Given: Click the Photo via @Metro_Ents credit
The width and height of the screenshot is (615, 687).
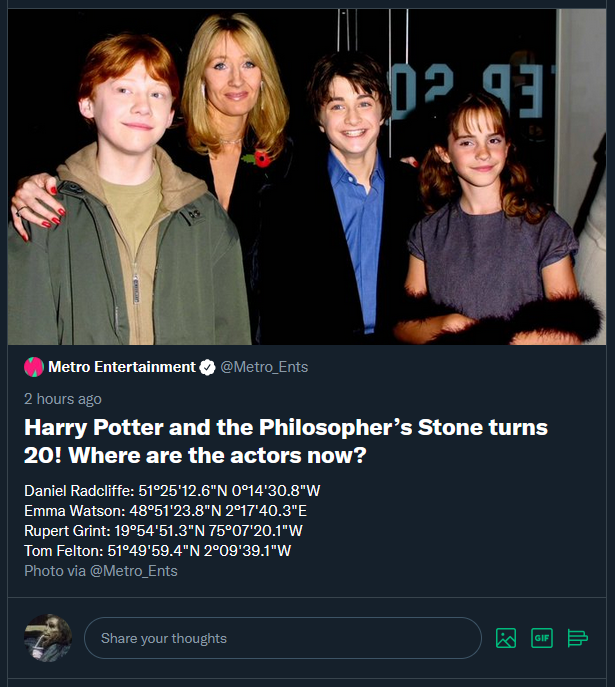Looking at the screenshot, I should coord(101,571).
